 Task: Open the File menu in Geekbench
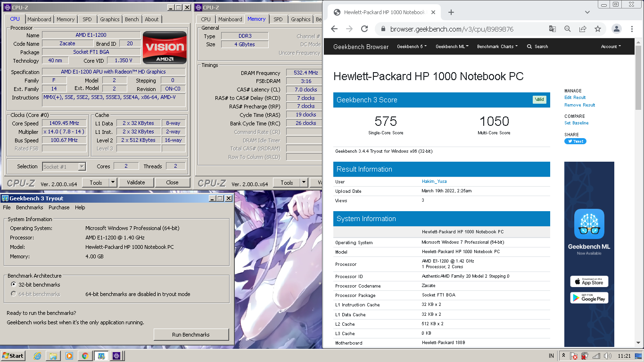(7, 207)
